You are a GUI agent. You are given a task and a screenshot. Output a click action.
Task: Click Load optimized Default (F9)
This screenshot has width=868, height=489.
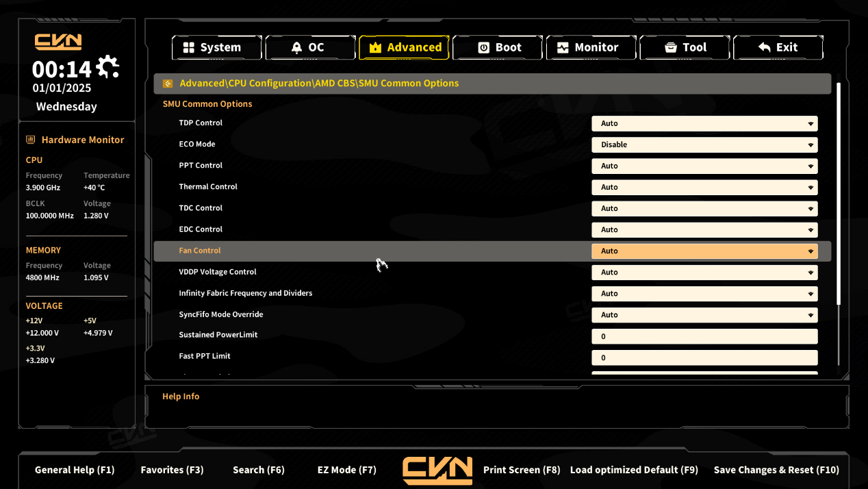(634, 470)
